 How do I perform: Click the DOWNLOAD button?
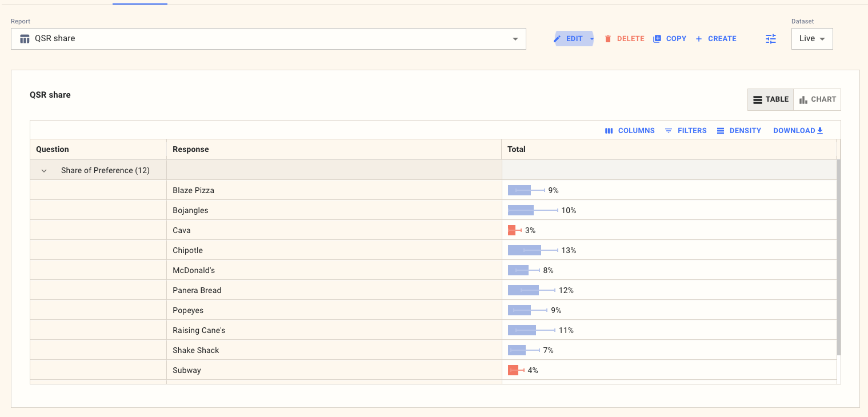[x=798, y=131]
